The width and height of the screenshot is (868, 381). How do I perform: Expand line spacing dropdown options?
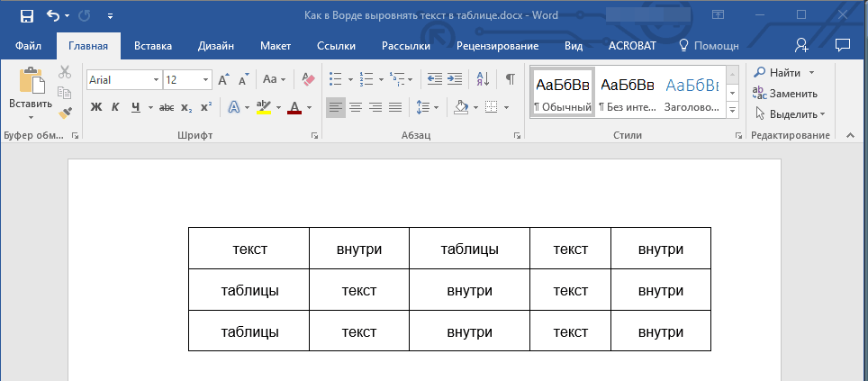click(437, 107)
